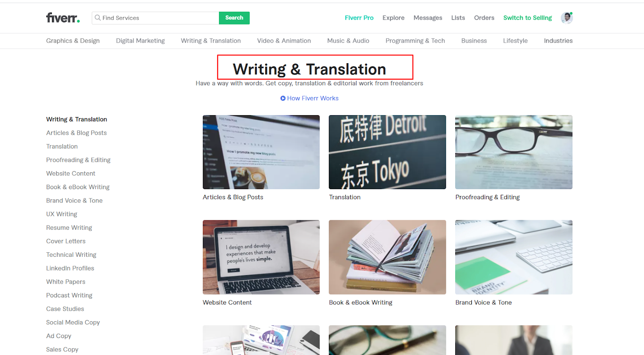Select Cover Letters in sidebar
Image resolution: width=644 pixels, height=355 pixels.
click(66, 241)
